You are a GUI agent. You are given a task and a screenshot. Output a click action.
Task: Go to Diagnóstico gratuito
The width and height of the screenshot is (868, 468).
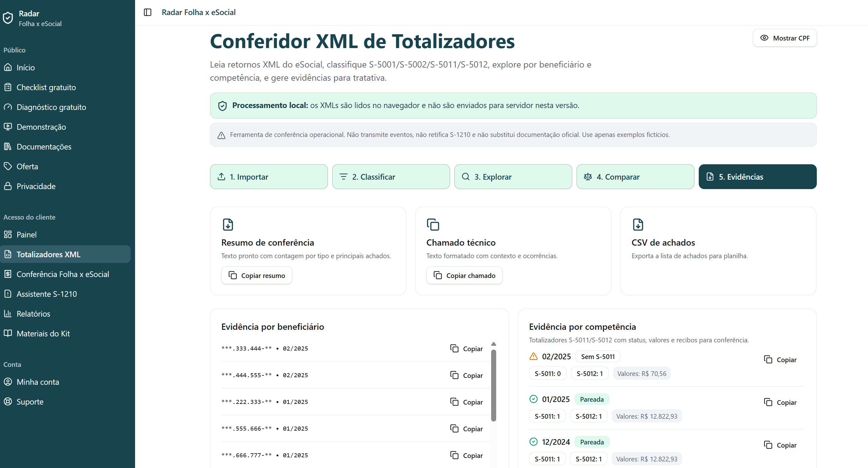[65, 107]
